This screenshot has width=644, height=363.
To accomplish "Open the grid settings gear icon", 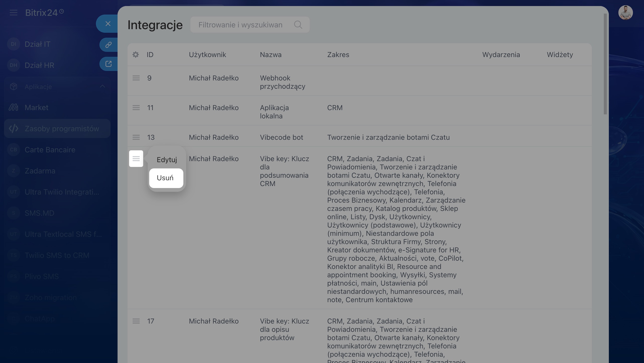I will click(x=136, y=55).
